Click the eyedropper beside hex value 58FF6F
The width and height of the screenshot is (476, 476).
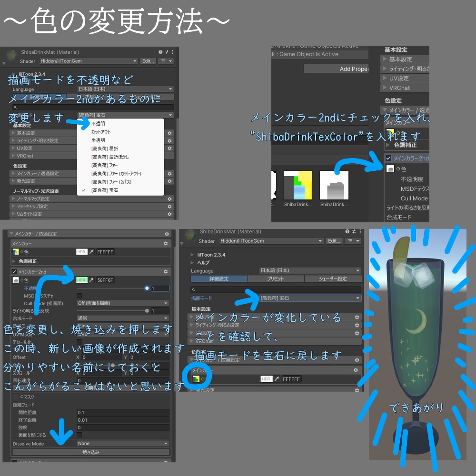[91, 280]
